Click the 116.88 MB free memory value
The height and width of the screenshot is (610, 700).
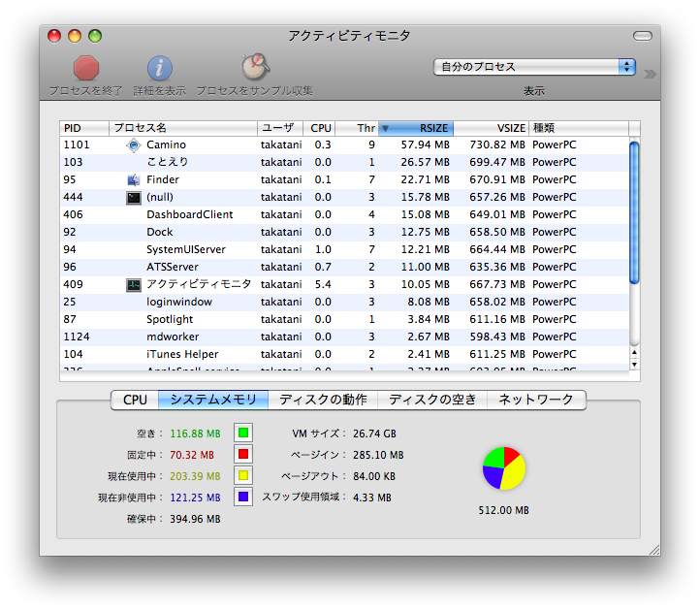195,433
